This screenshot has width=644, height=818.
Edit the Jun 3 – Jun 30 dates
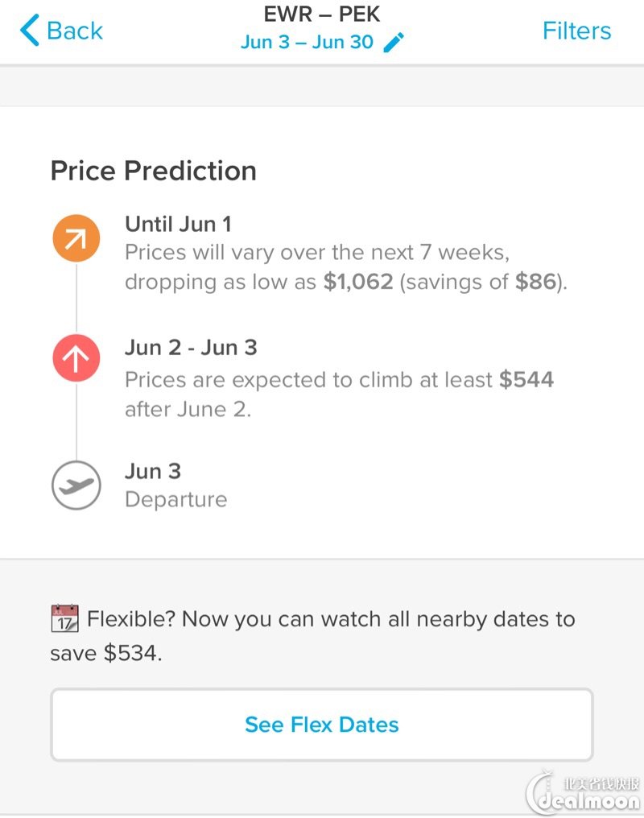click(308, 42)
